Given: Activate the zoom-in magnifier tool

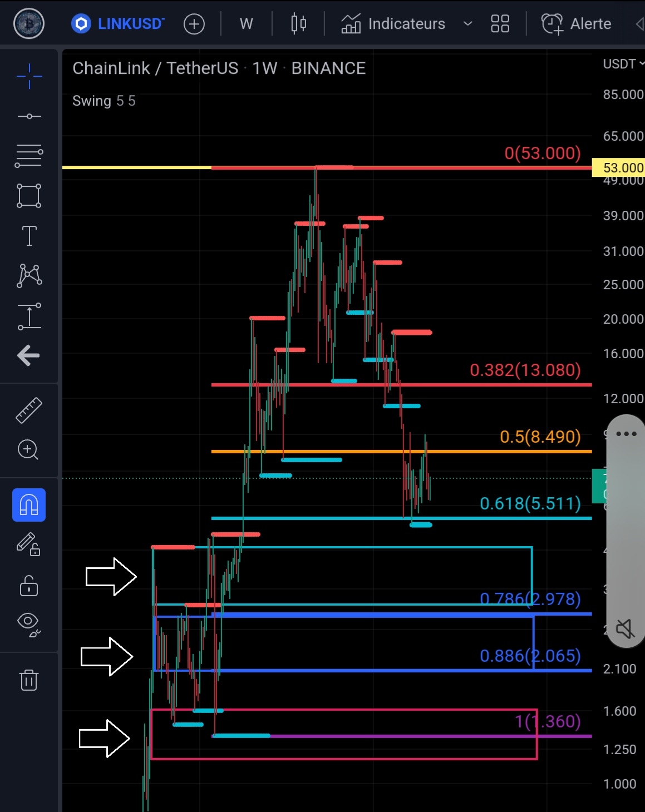Looking at the screenshot, I should [x=28, y=449].
